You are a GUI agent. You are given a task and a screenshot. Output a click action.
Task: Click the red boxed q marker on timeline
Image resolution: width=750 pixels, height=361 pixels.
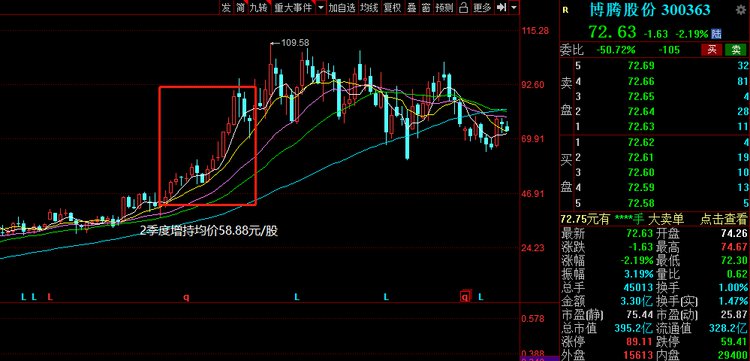click(465, 297)
